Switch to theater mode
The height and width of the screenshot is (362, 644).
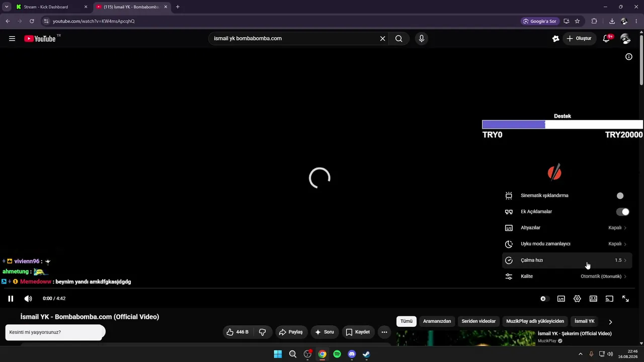point(593,299)
